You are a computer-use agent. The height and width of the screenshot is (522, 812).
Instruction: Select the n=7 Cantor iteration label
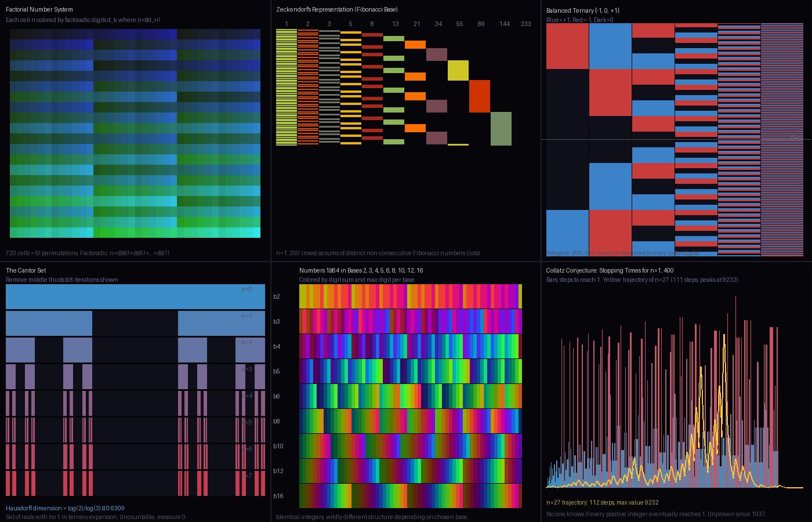246,476
